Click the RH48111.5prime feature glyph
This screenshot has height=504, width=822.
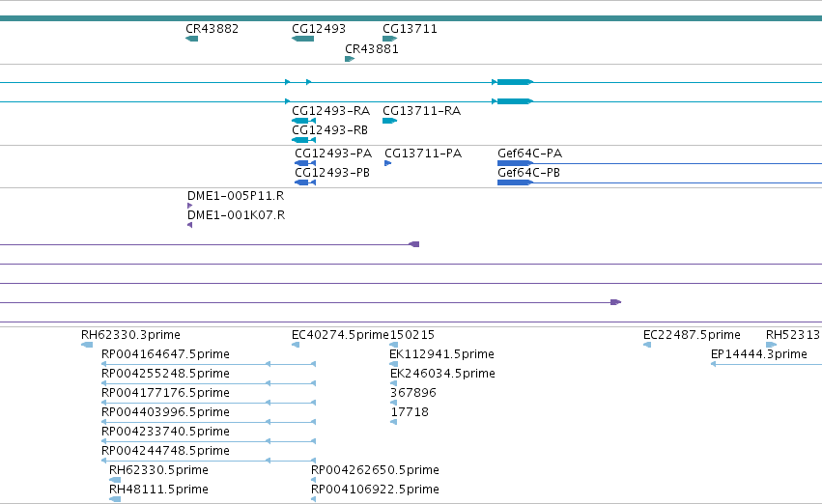coord(115,499)
